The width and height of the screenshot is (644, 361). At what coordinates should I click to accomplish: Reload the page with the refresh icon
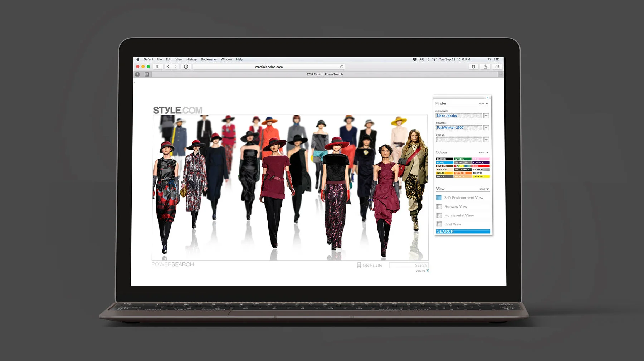(342, 67)
